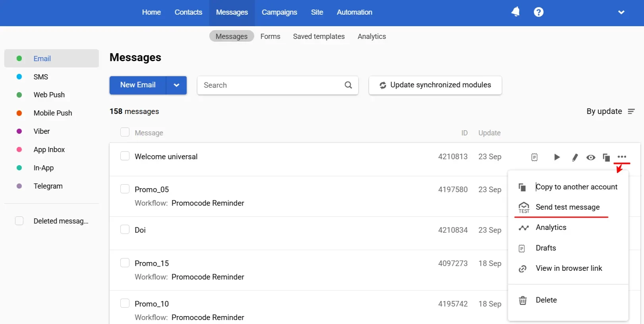Click the three-dots more actions icon
This screenshot has height=324, width=644.
pyautogui.click(x=622, y=157)
